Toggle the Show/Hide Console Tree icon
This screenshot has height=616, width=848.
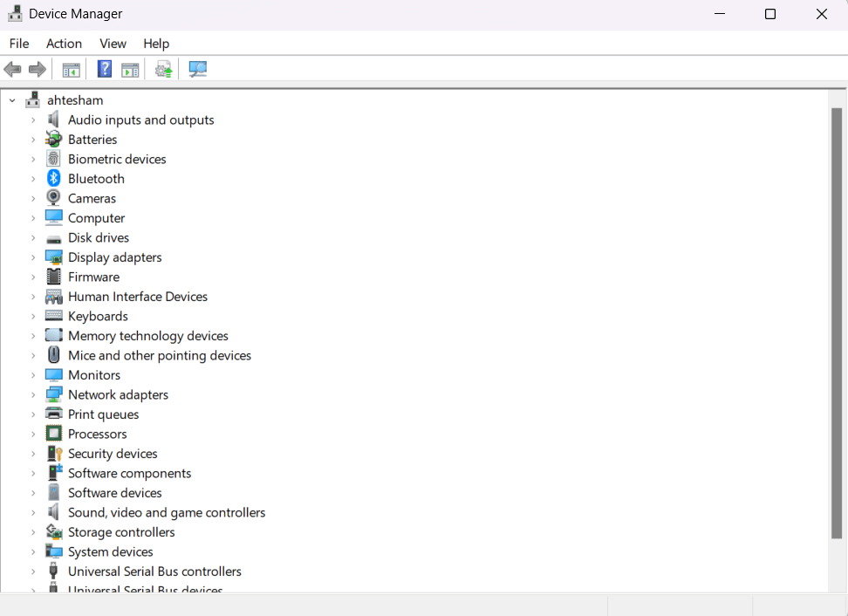[71, 69]
